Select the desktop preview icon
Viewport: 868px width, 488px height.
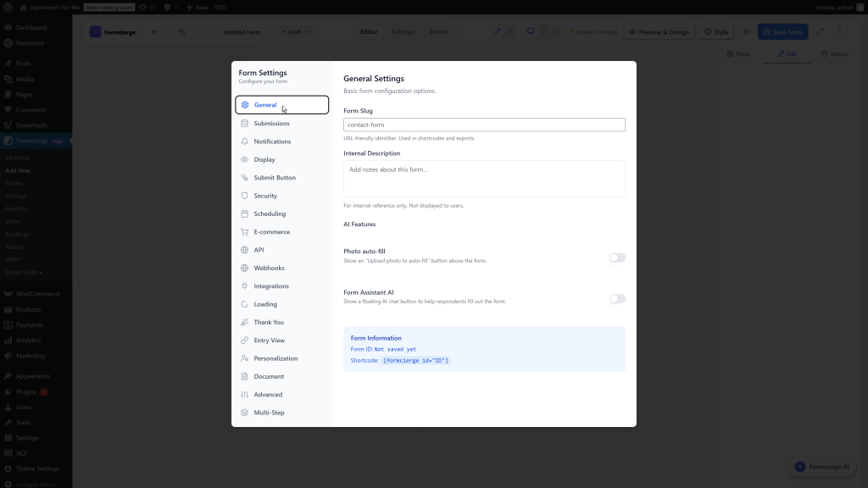click(x=531, y=30)
